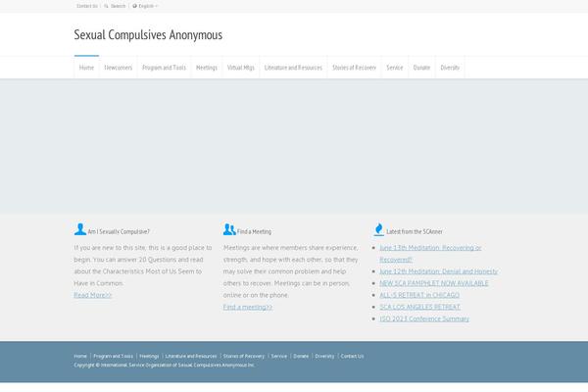This screenshot has height=392, width=588.
Task: Open the Service item in main navigation
Action: click(x=395, y=68)
